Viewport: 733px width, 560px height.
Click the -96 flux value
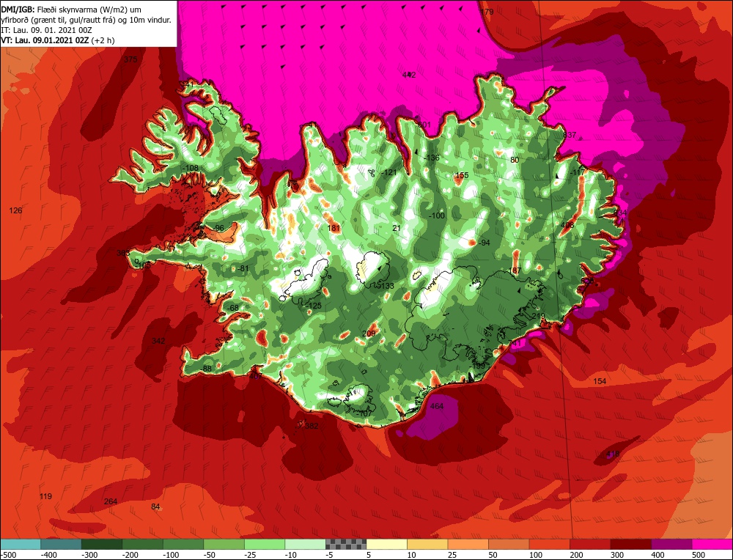pyautogui.click(x=218, y=228)
